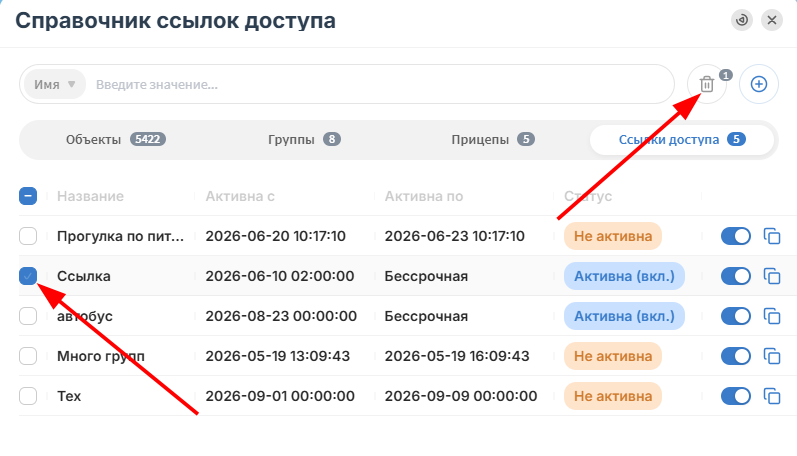Toggle switch for Ссылка row

point(735,276)
